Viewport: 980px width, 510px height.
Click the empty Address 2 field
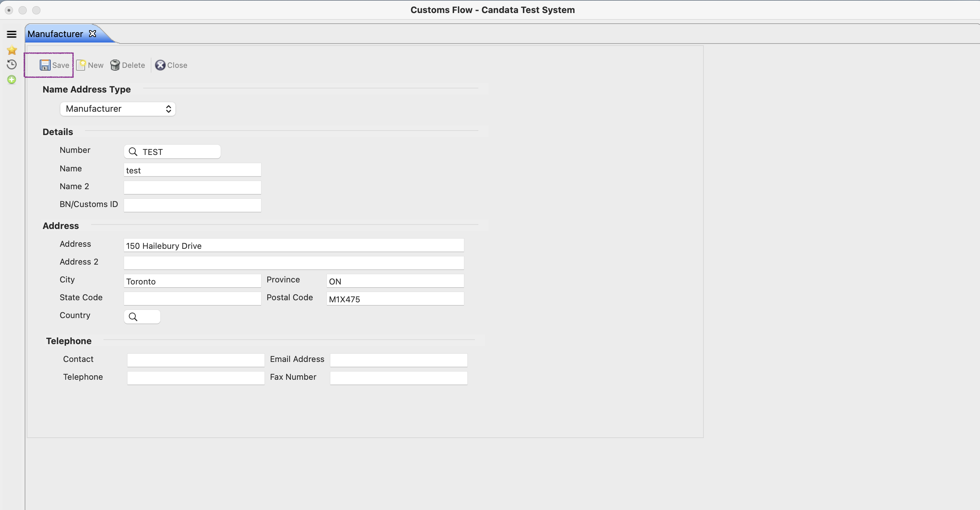(x=294, y=263)
